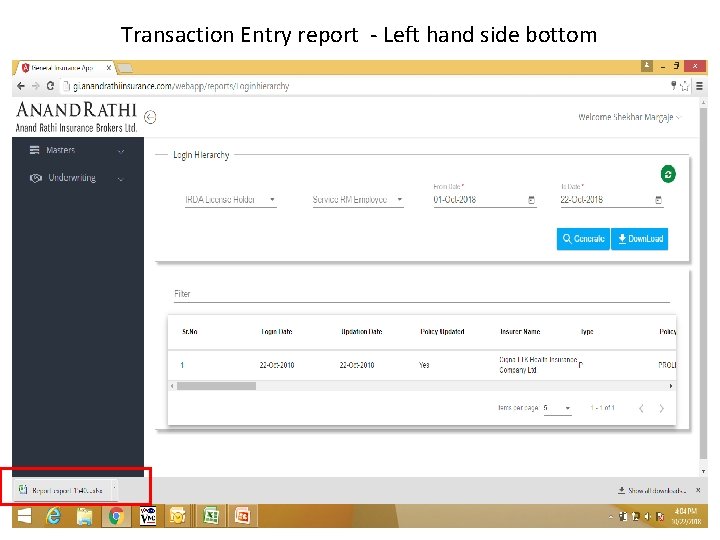Image resolution: width=720 pixels, height=540 pixels.
Task: Sort by Policy Updated column header
Action: pos(442,332)
